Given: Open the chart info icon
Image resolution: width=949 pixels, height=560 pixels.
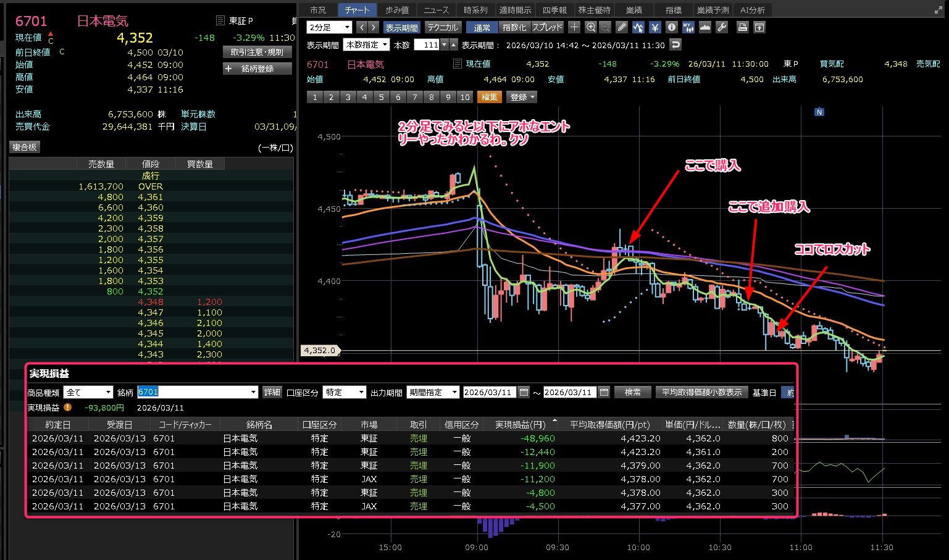Looking at the screenshot, I should [672, 27].
